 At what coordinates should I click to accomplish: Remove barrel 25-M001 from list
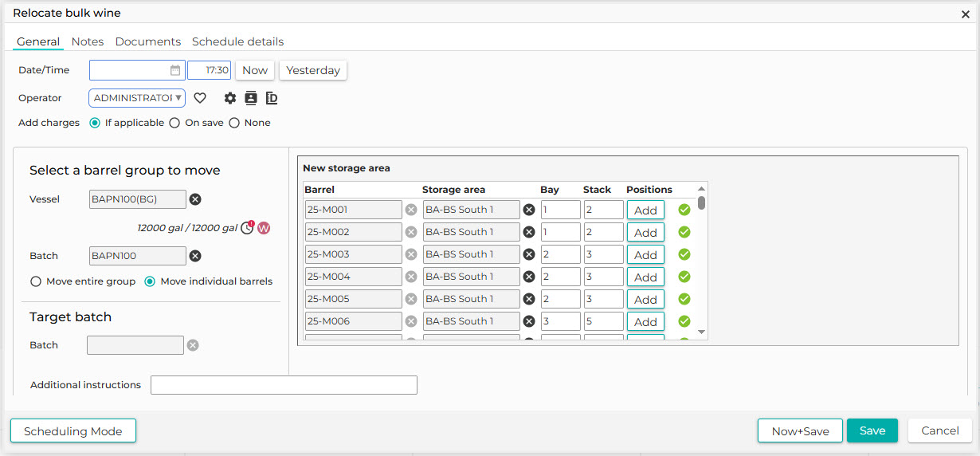click(x=411, y=210)
